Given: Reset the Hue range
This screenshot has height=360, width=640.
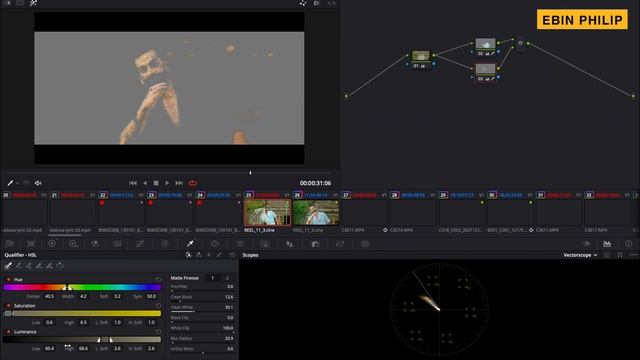Looking at the screenshot, I should pyautogui.click(x=158, y=280).
